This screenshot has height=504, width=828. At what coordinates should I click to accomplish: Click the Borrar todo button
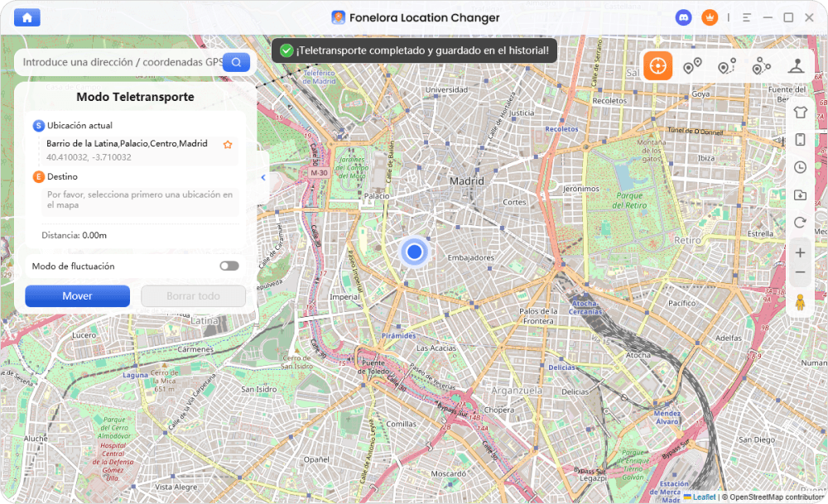pos(193,296)
